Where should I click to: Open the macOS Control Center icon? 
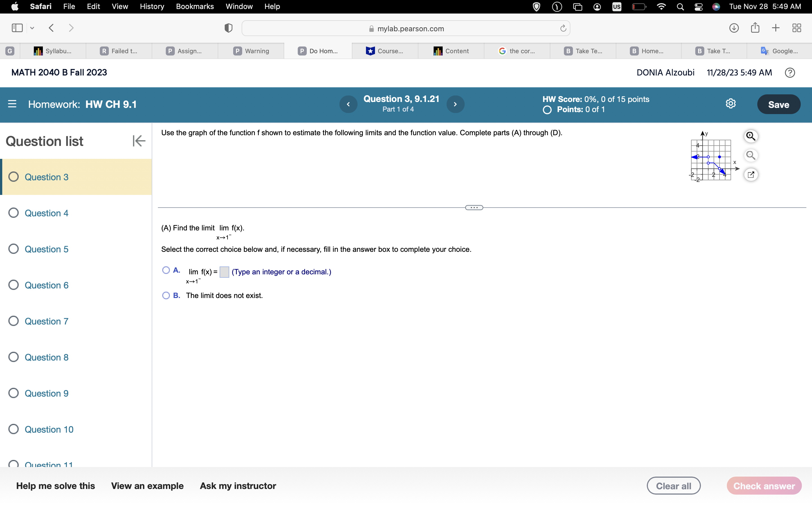[x=698, y=7]
